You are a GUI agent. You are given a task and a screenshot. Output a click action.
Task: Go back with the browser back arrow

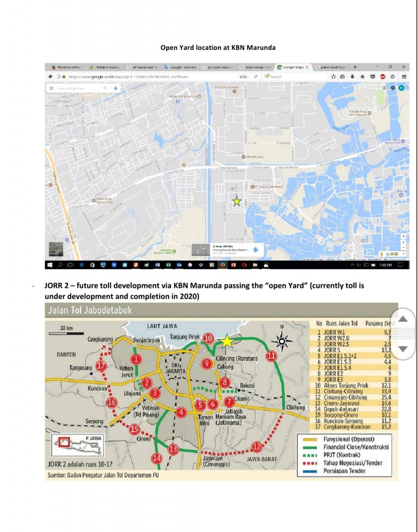[51, 77]
